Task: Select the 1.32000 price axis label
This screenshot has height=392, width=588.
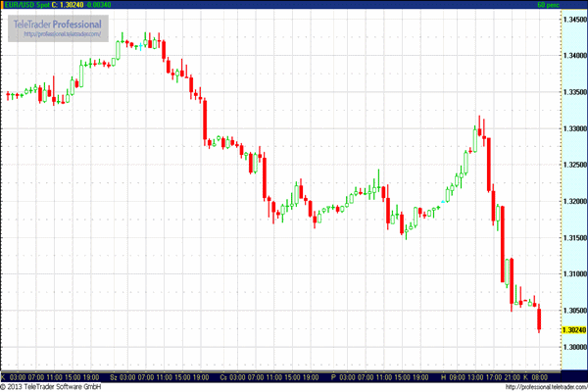Action: (573, 202)
